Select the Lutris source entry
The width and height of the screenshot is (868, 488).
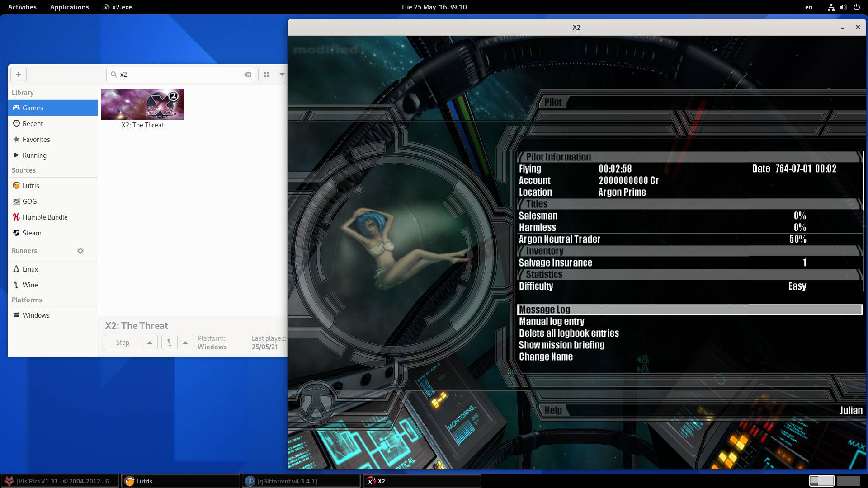(x=52, y=186)
